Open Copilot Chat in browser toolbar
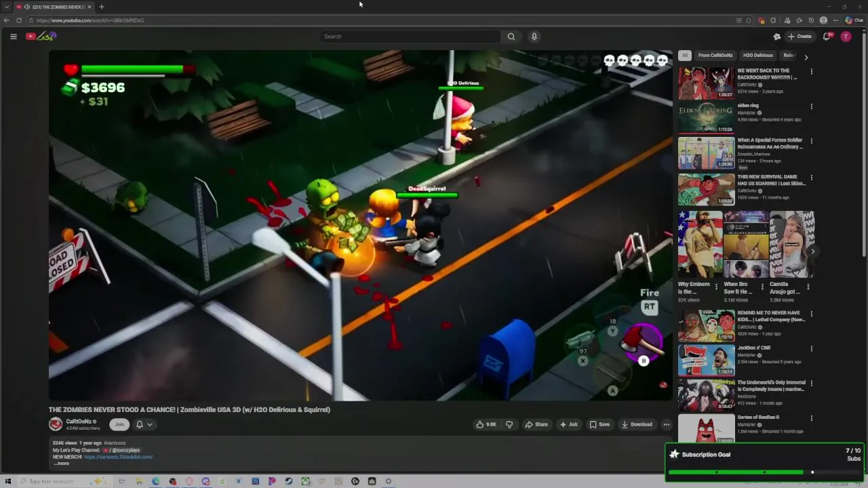The width and height of the screenshot is (868, 488). pos(854,20)
